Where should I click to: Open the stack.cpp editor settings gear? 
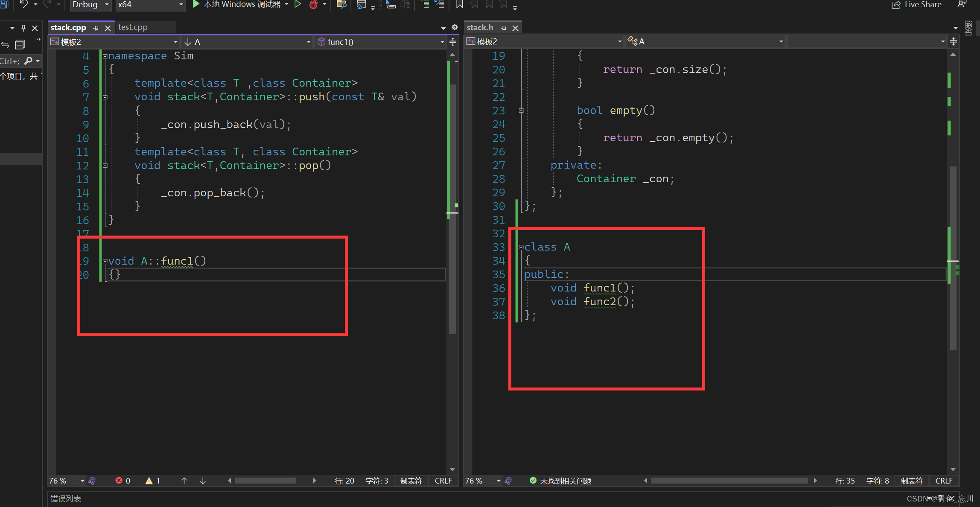(x=455, y=27)
